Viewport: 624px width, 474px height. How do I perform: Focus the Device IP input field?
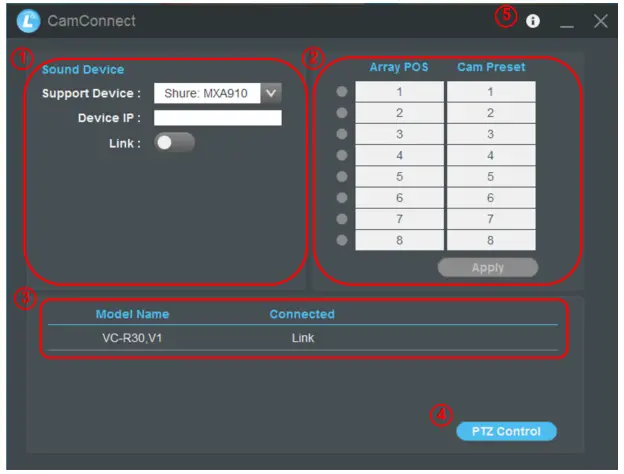(218, 118)
